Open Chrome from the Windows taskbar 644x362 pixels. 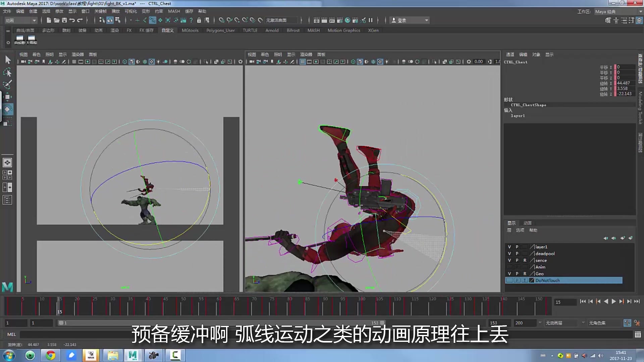pyautogui.click(x=51, y=355)
